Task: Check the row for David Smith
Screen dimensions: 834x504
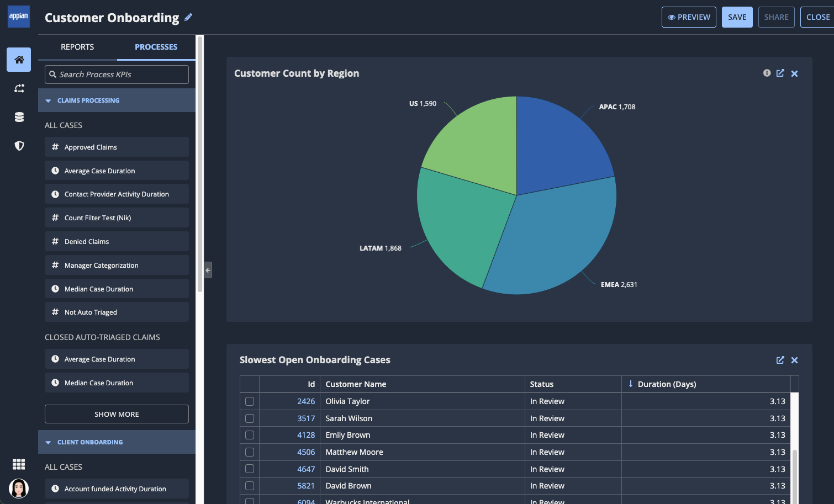Action: coord(250,469)
